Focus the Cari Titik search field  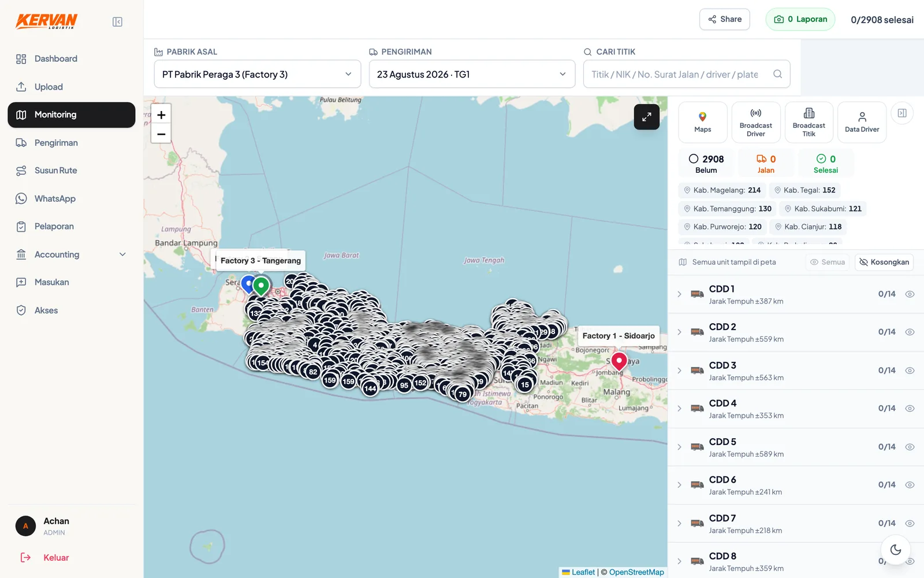click(x=687, y=74)
